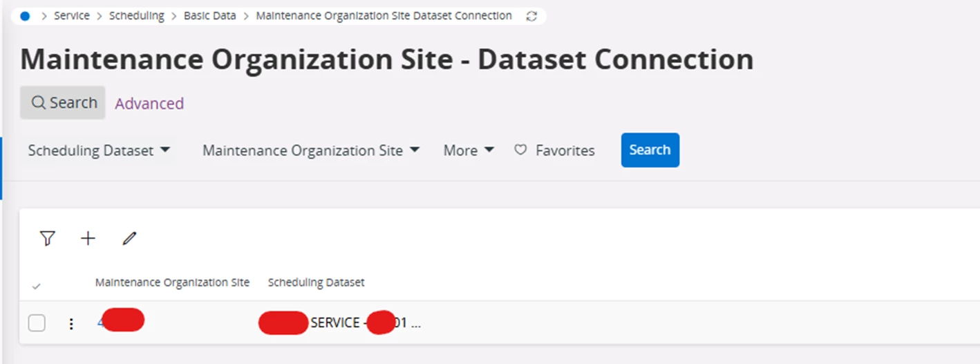Click the blue home dot in breadcrumb
The width and height of the screenshot is (980, 364).
click(x=26, y=16)
